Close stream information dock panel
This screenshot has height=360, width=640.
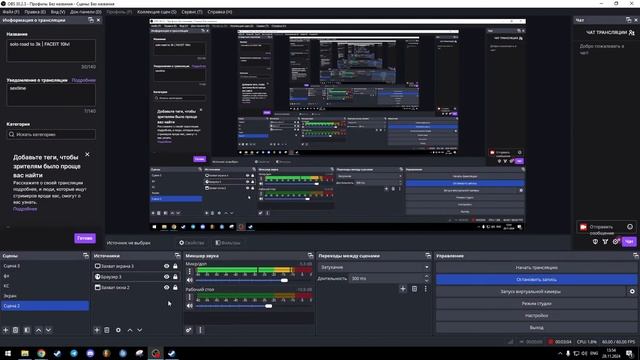point(98,20)
